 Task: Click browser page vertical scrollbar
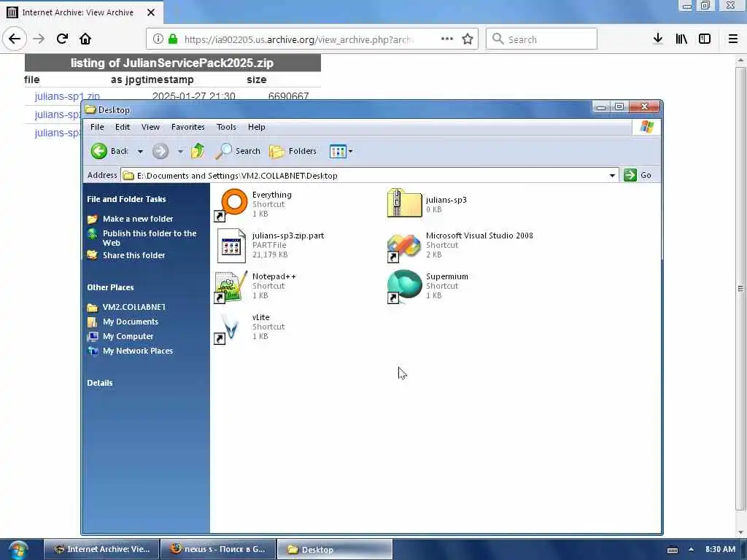click(740, 289)
